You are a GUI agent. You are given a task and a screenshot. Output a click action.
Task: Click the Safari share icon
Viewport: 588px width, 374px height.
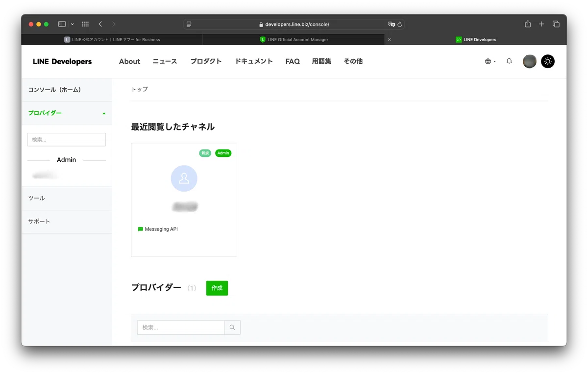[528, 24]
